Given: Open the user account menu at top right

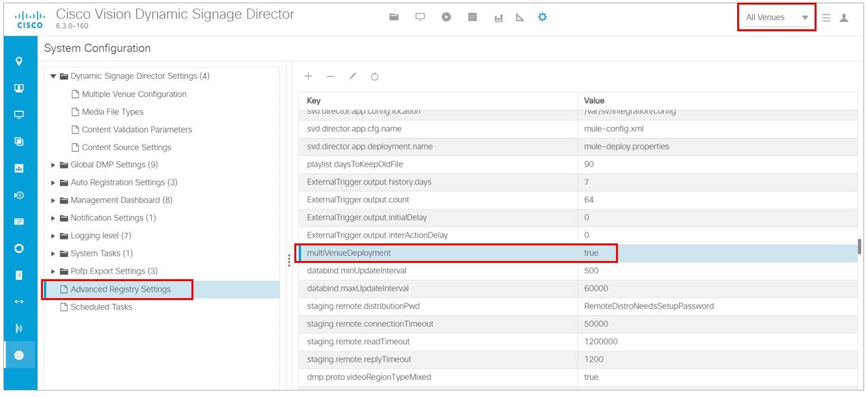Looking at the screenshot, I should (845, 18).
